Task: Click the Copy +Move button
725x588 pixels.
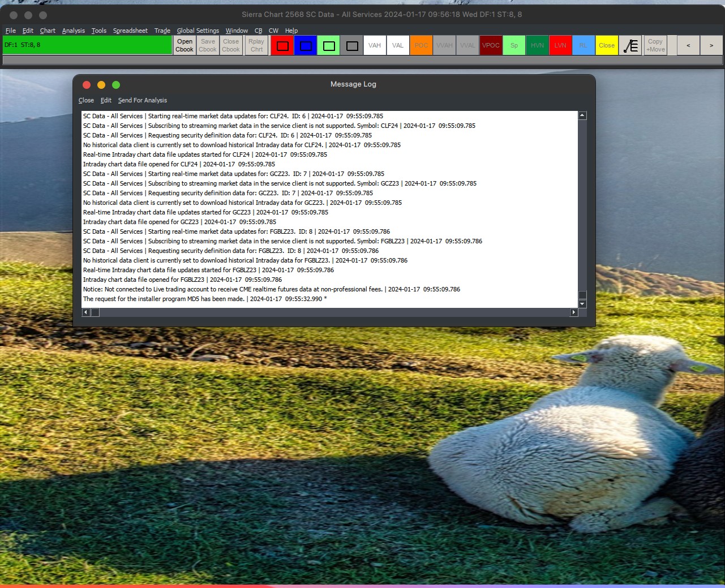Action: 655,46
